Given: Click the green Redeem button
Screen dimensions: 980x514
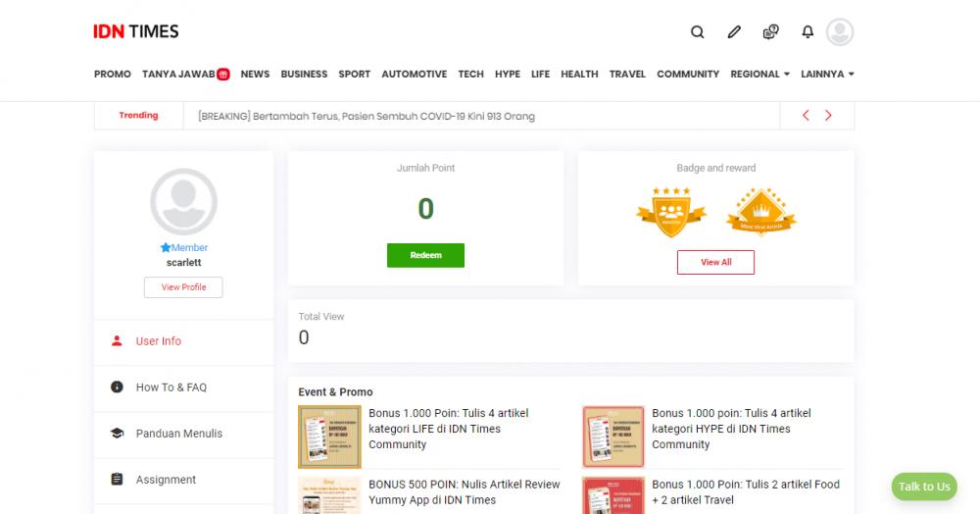Looking at the screenshot, I should pos(425,255).
